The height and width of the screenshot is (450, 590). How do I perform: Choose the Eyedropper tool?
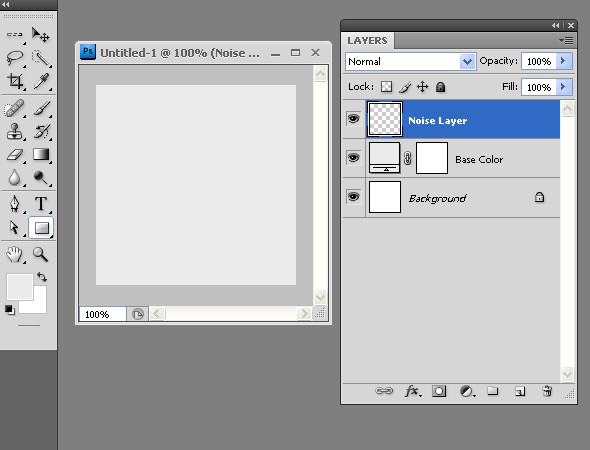pos(41,81)
